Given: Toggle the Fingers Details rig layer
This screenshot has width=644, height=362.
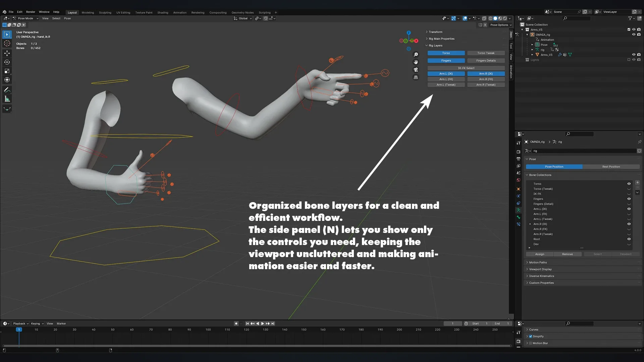Looking at the screenshot, I should tap(486, 61).
